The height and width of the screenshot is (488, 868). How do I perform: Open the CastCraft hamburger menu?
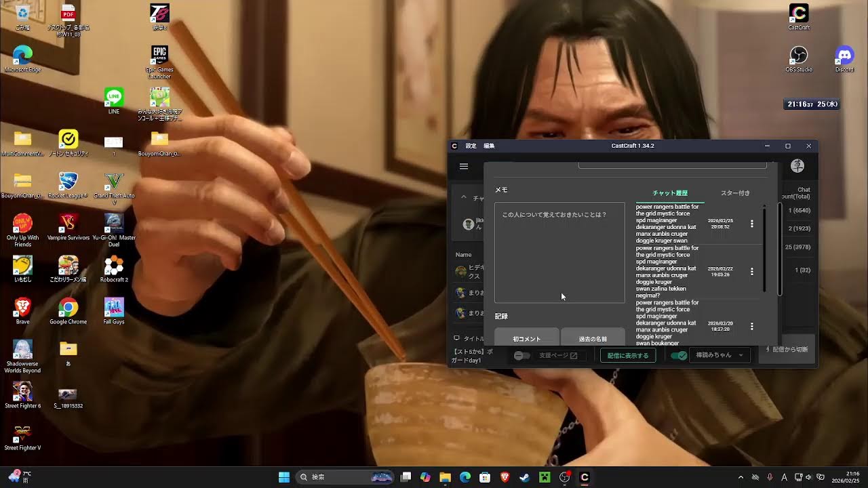tap(464, 166)
